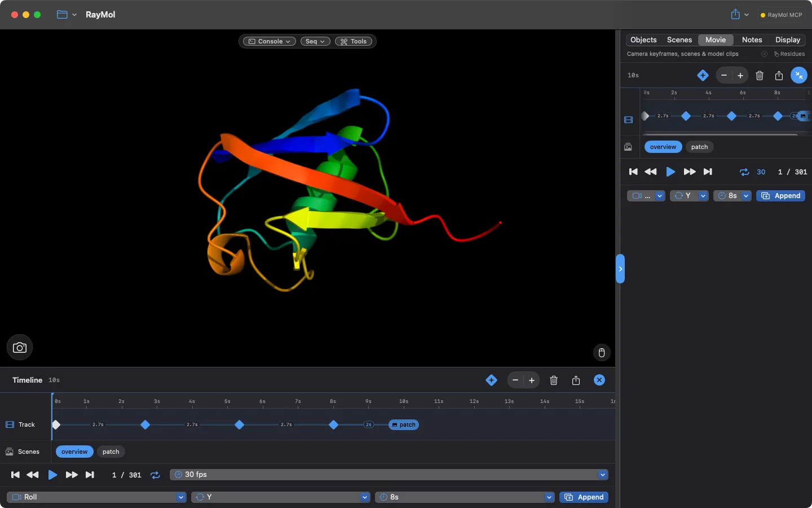
Task: Toggle loop playback in the Movie side panel
Action: [x=744, y=172]
